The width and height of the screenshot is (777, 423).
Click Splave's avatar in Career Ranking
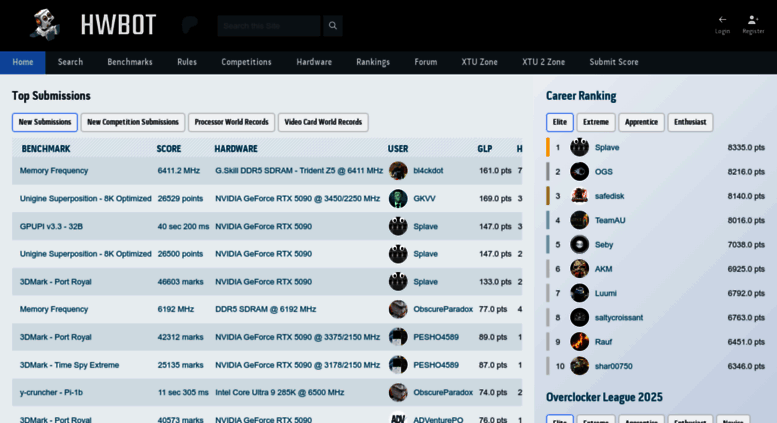579,147
